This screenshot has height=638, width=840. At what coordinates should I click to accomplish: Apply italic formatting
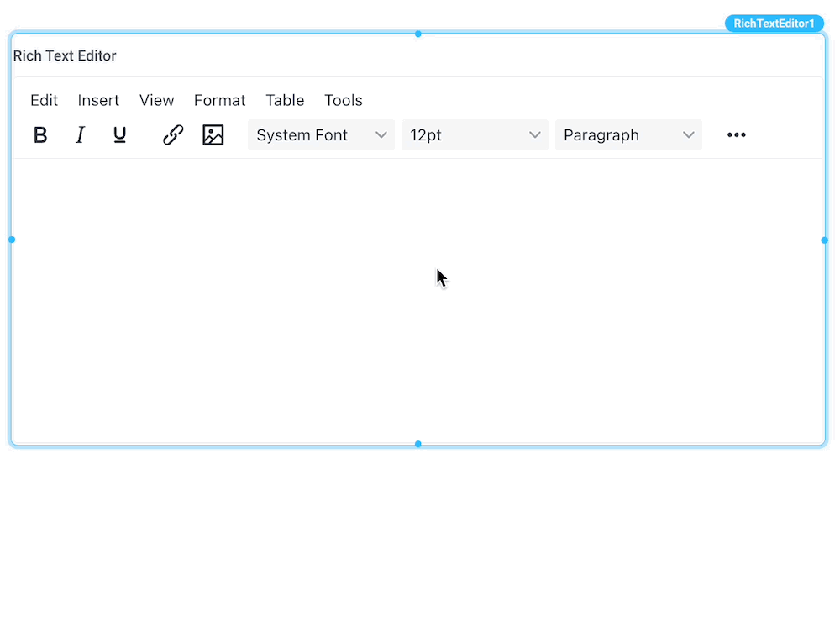80,134
